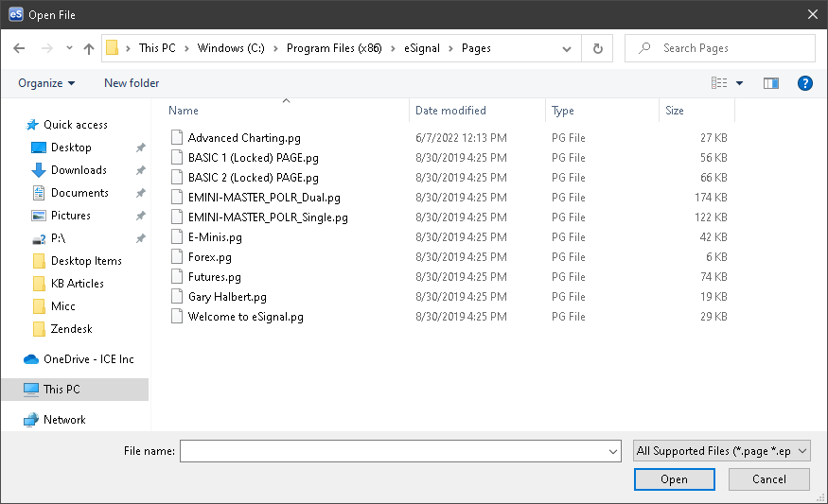Open the Organize menu
The image size is (828, 504).
(46, 83)
